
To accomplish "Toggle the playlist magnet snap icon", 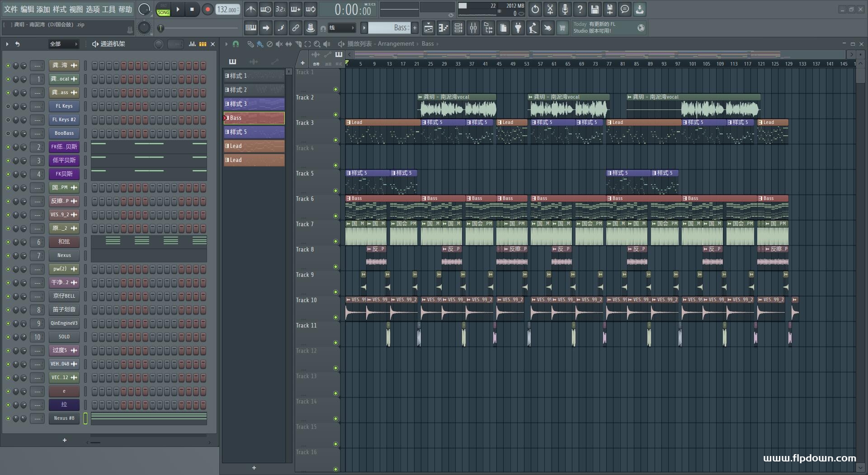I will (x=236, y=44).
